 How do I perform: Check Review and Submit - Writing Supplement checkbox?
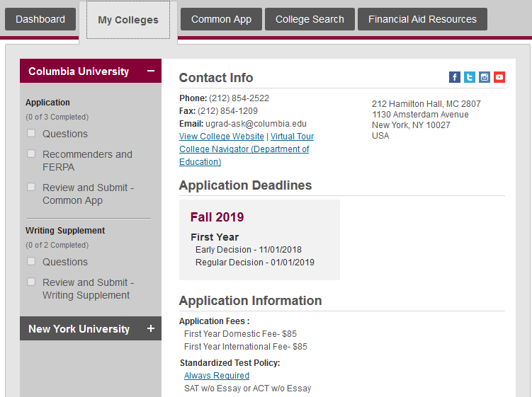coord(31,282)
